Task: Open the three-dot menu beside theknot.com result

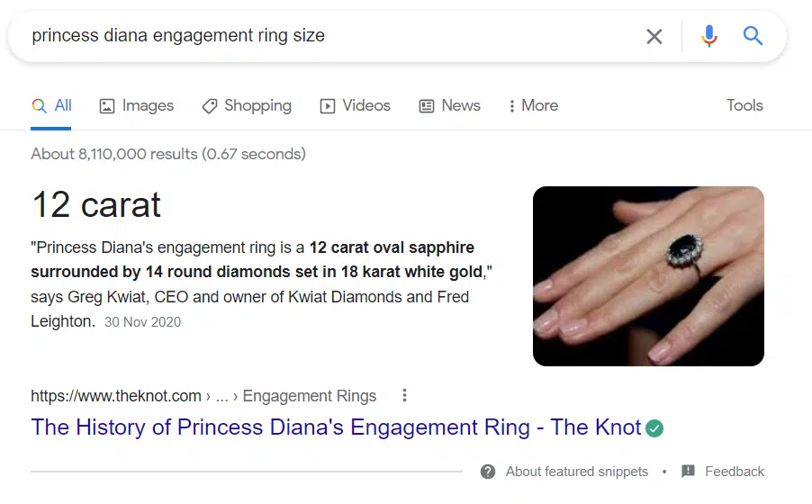Action: (405, 395)
